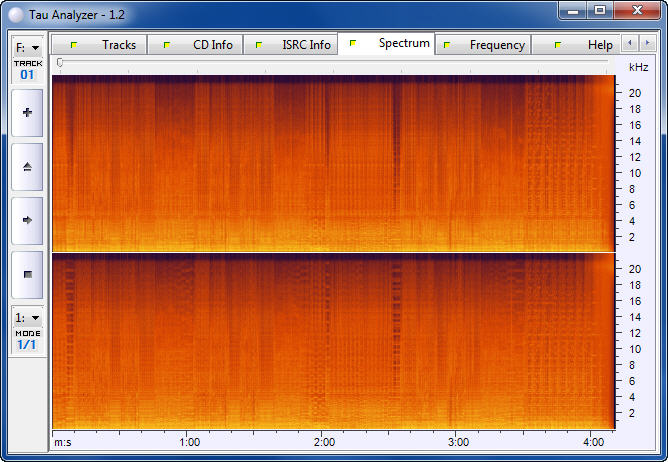Select the Spectrum tab
Screen dimensions: 668x462
390,44
